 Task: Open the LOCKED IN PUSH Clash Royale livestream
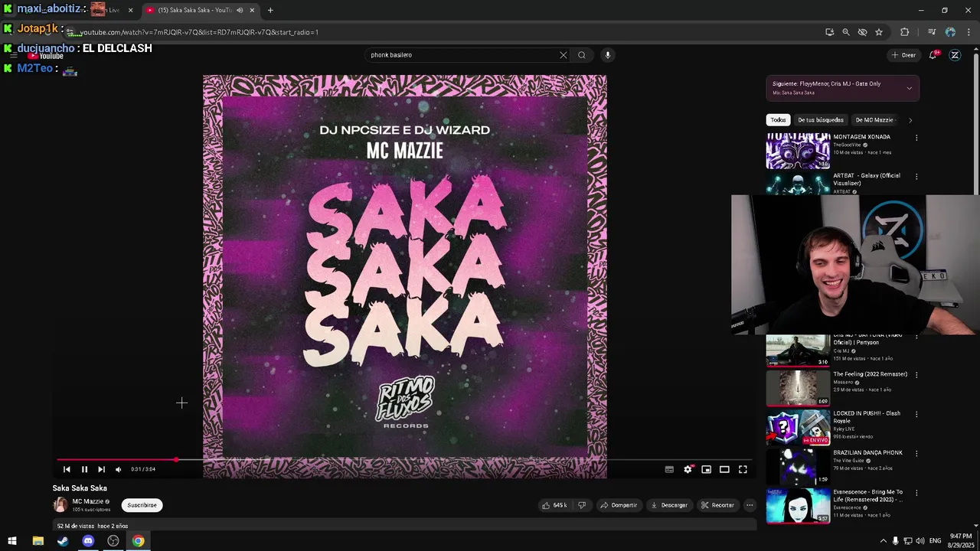pos(798,428)
